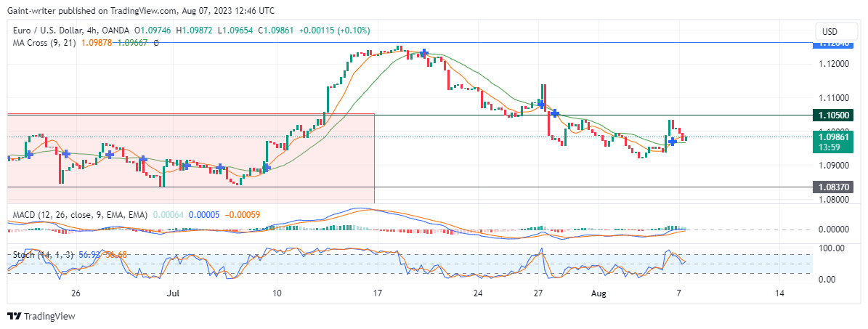Click the 1.09000 price axis label
Screen dimensions: 868x329
pyautogui.click(x=835, y=166)
